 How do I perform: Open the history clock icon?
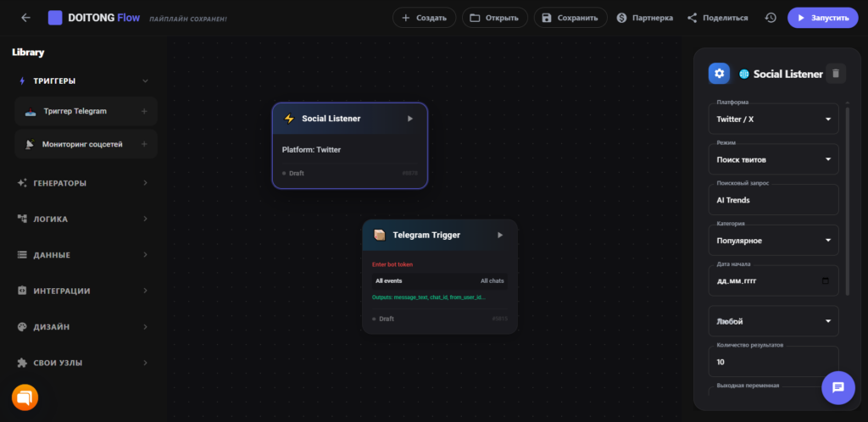[x=770, y=18]
